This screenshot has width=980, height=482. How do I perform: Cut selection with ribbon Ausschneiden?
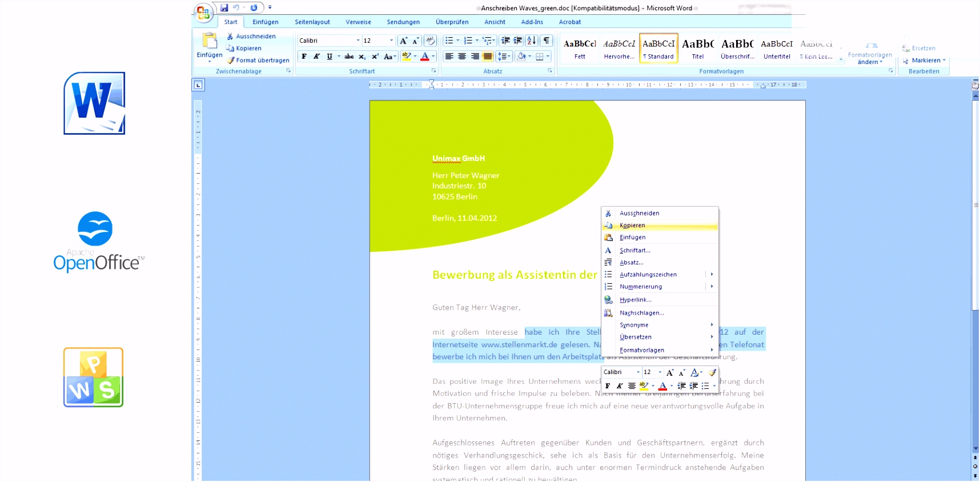[251, 36]
